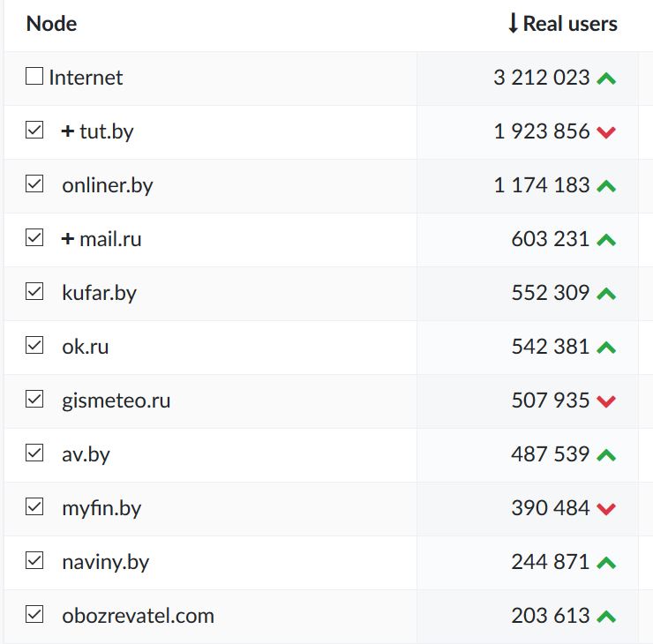Click the red down arrow for myfin.by
The width and height of the screenshot is (653, 644).
pos(605,509)
